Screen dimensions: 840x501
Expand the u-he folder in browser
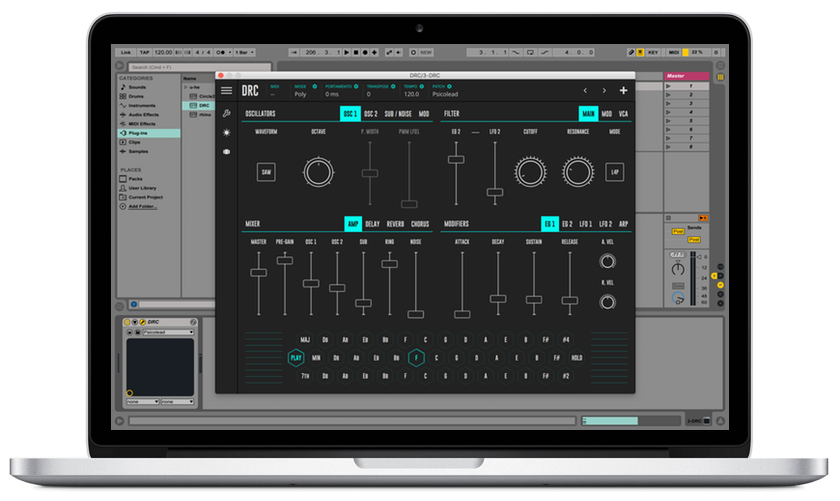tap(186, 87)
